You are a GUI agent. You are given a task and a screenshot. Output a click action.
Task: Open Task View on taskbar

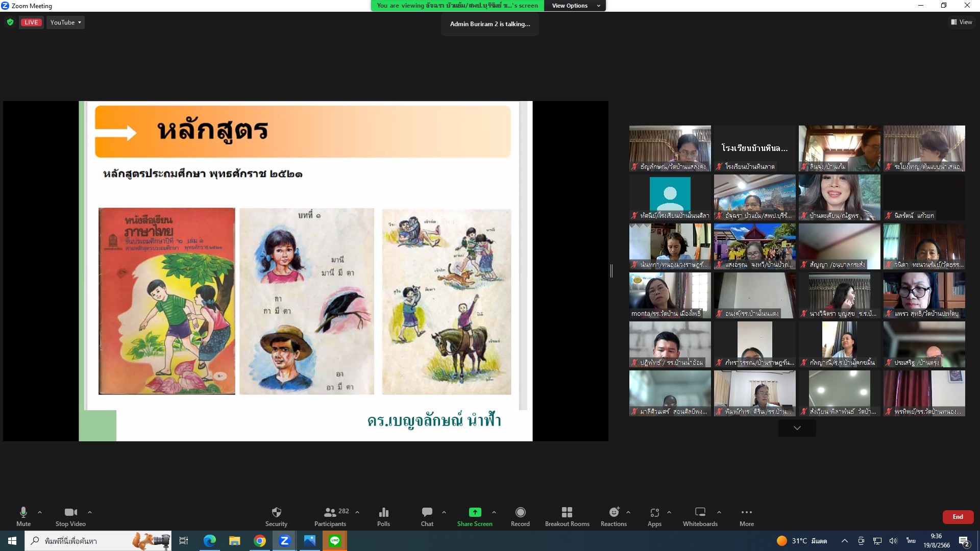pyautogui.click(x=184, y=541)
